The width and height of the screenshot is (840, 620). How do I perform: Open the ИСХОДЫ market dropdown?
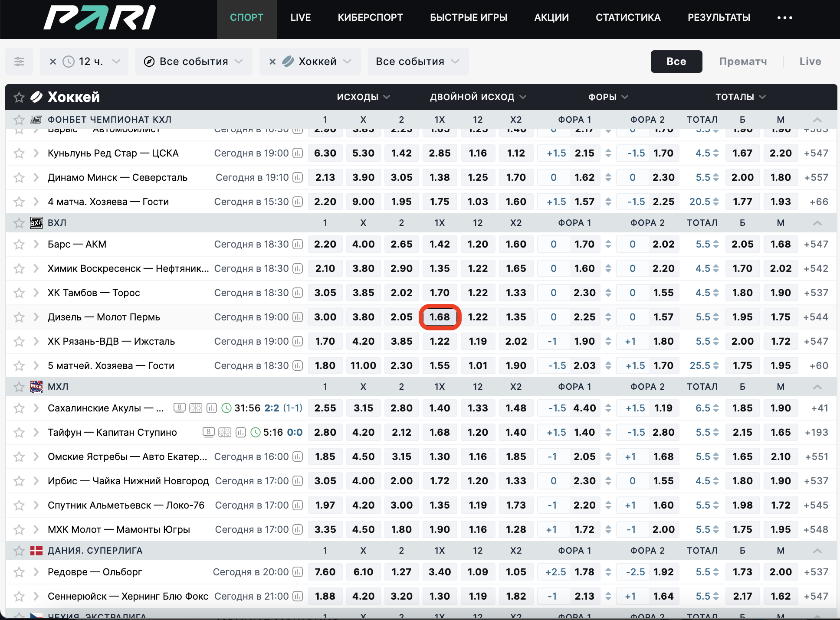(363, 97)
